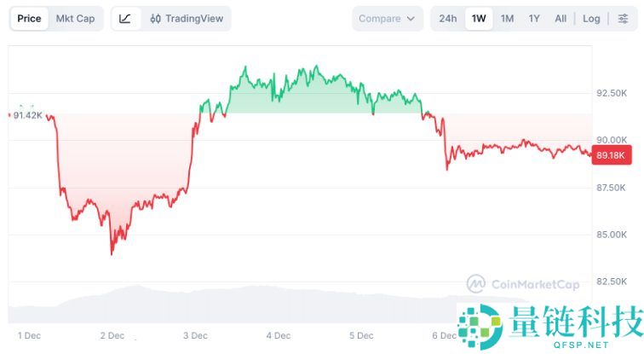
Task: Click the 3 Dec date marker
Action: tap(195, 336)
